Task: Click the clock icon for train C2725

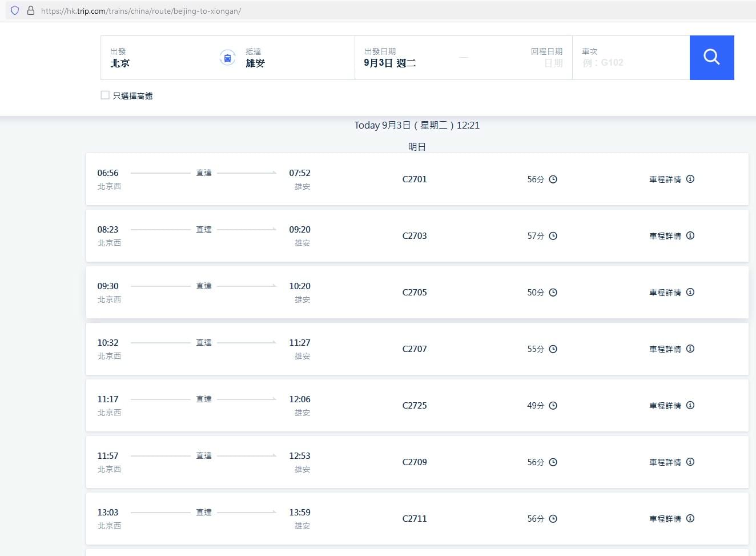Action: coord(553,406)
